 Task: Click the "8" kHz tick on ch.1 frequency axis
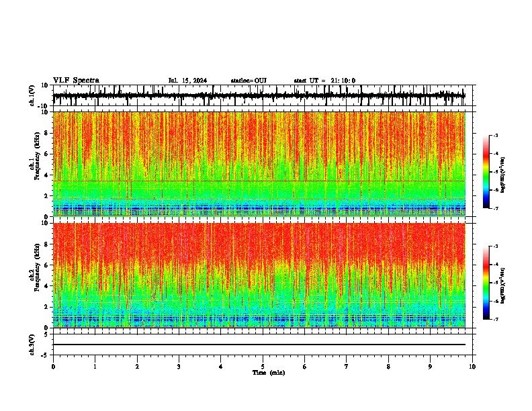click(x=47, y=133)
